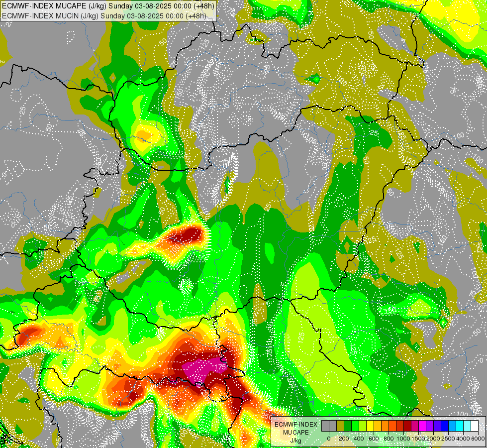Select the pure blue legend swatch
Viewport: 487px width, 448px height.
tap(445, 426)
